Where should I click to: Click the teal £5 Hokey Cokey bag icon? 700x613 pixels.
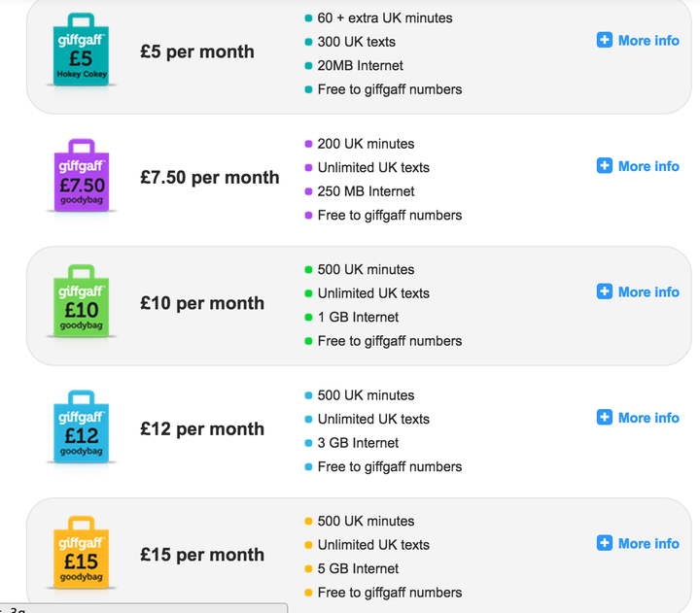pos(82,50)
